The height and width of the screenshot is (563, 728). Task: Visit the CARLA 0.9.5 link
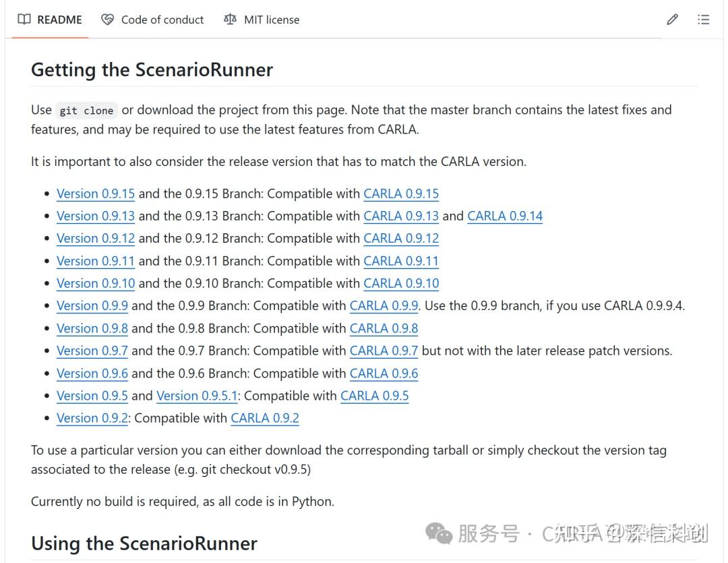click(x=375, y=396)
